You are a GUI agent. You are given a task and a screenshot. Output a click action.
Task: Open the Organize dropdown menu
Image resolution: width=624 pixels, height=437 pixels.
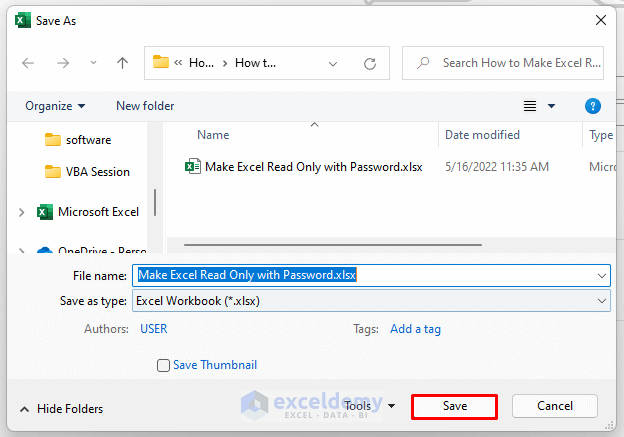55,106
